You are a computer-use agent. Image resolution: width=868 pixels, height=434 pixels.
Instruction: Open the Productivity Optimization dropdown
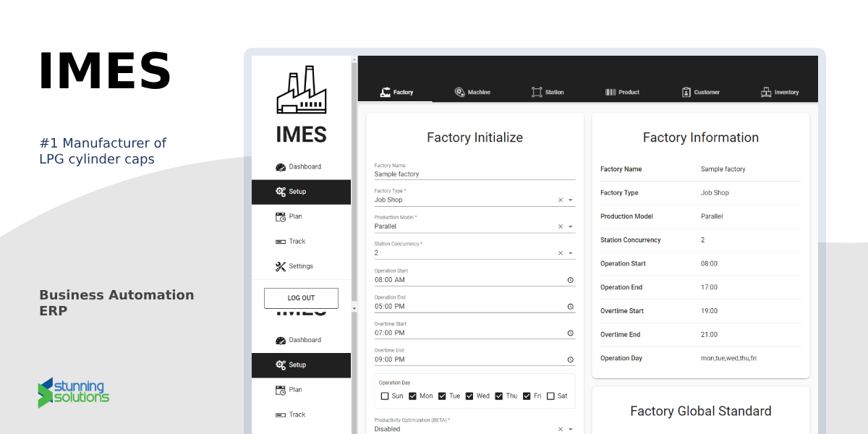pyautogui.click(x=571, y=428)
